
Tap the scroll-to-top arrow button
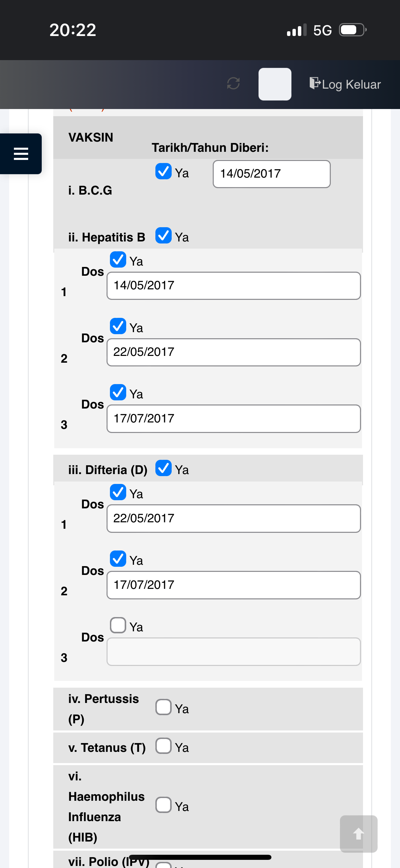[359, 834]
